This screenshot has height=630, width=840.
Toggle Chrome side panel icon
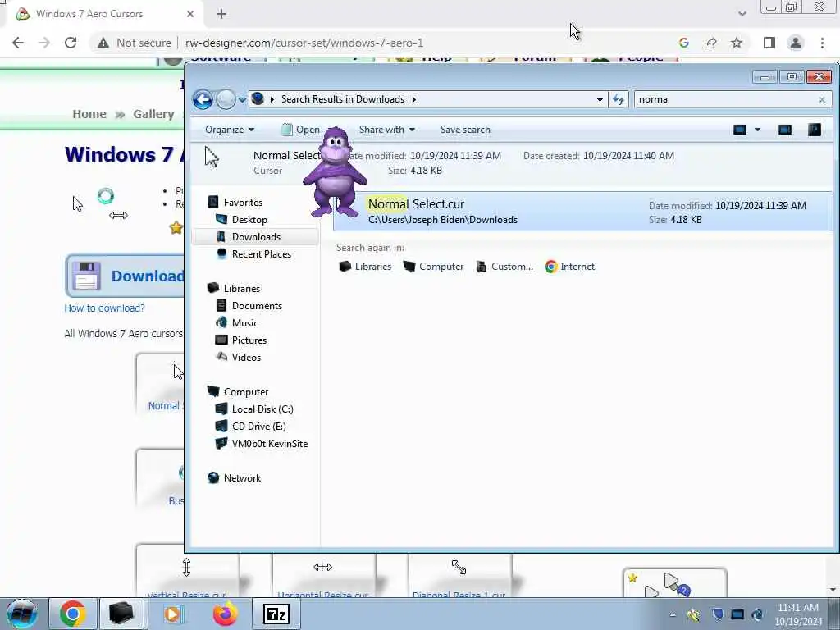[x=769, y=43]
